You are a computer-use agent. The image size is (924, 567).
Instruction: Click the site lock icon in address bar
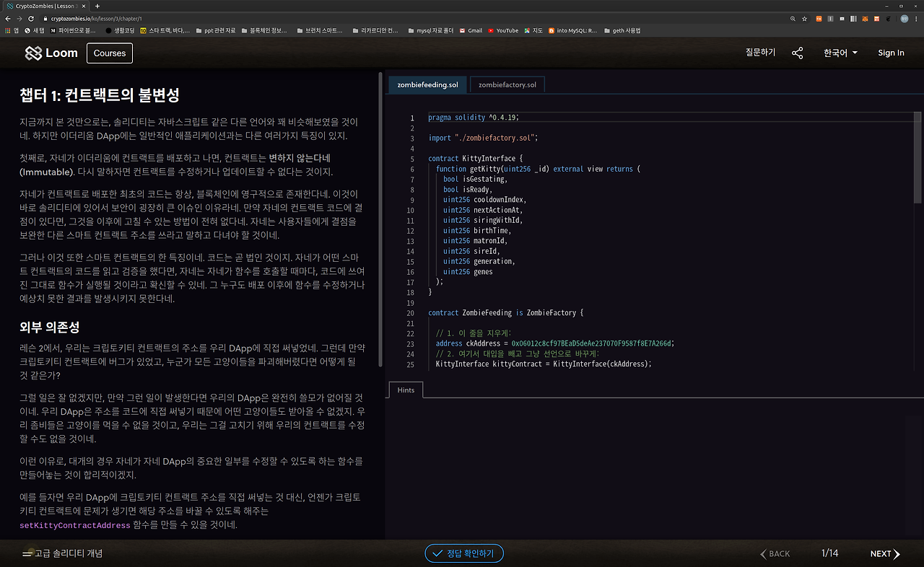point(45,19)
